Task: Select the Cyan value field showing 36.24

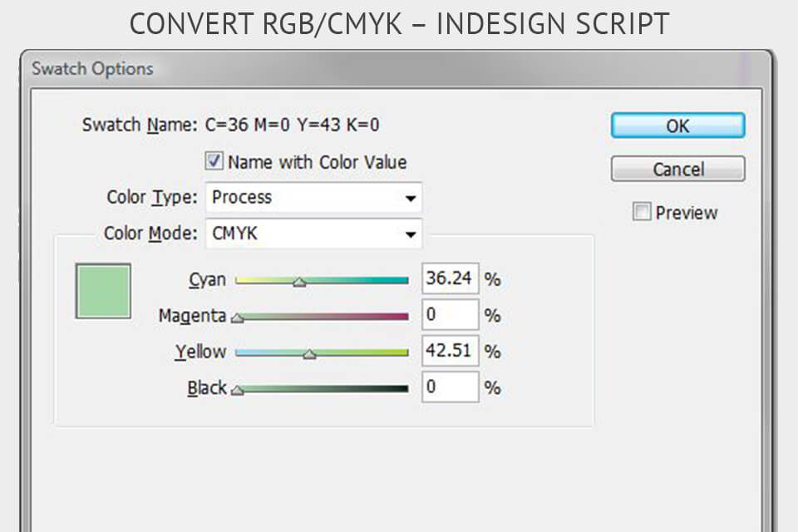Action: pyautogui.click(x=451, y=278)
